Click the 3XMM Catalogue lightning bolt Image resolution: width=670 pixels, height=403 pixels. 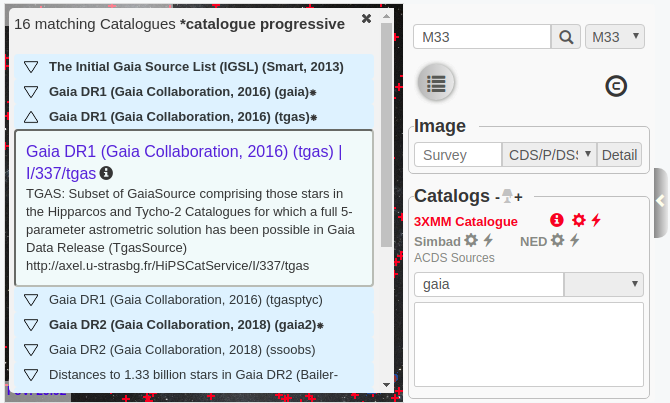pos(596,220)
